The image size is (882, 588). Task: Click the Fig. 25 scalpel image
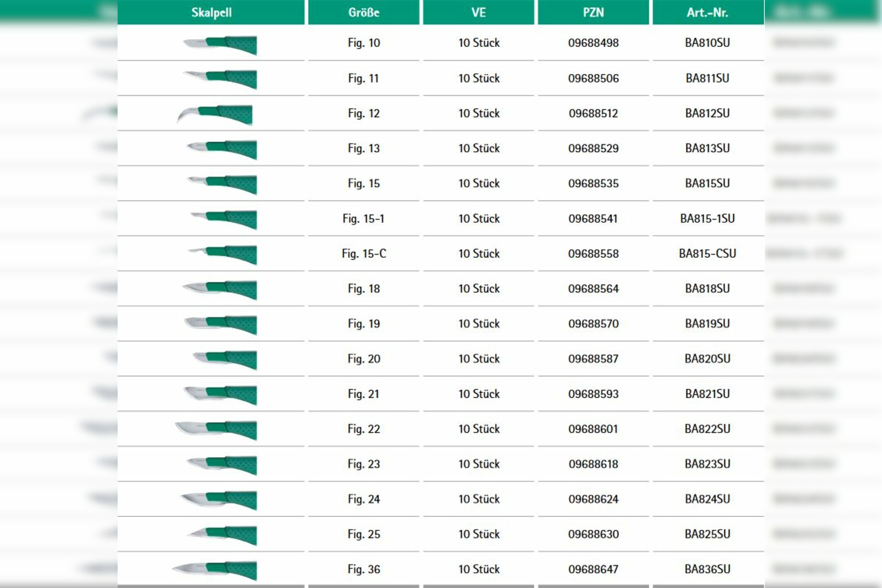pos(221,535)
